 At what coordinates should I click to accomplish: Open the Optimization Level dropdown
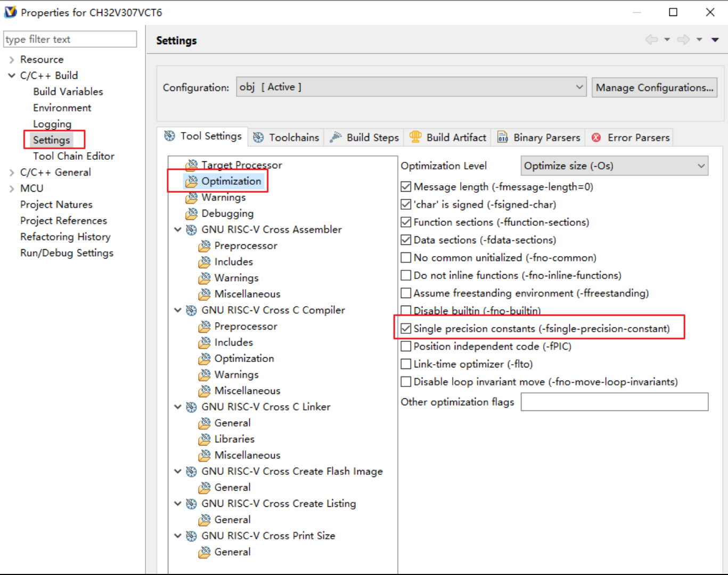(x=615, y=166)
